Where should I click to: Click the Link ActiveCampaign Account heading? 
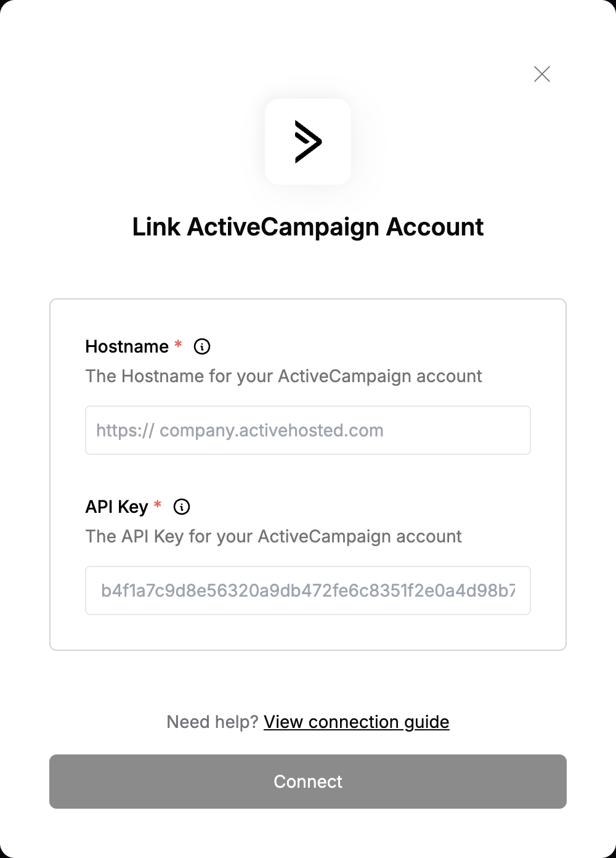308,227
